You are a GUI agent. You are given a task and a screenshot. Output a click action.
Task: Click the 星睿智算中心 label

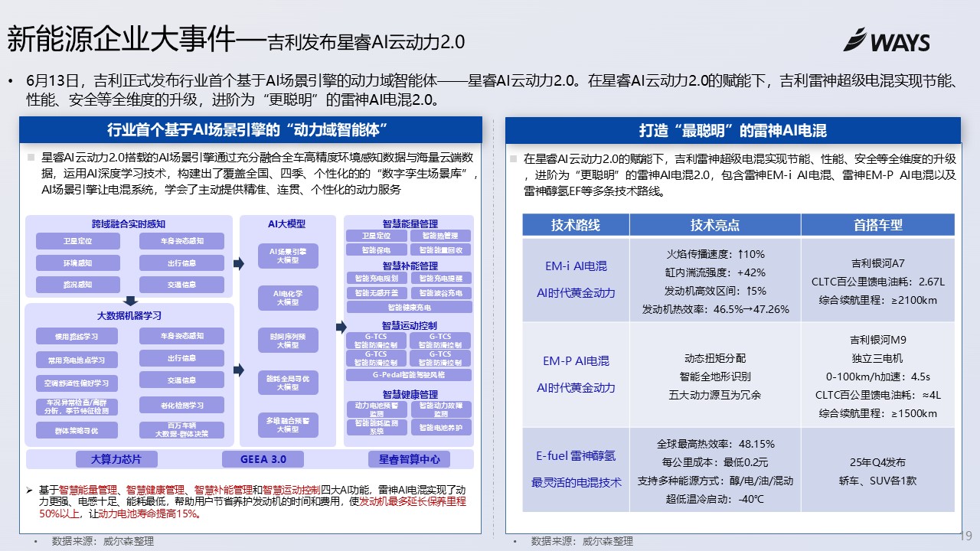[410, 459]
